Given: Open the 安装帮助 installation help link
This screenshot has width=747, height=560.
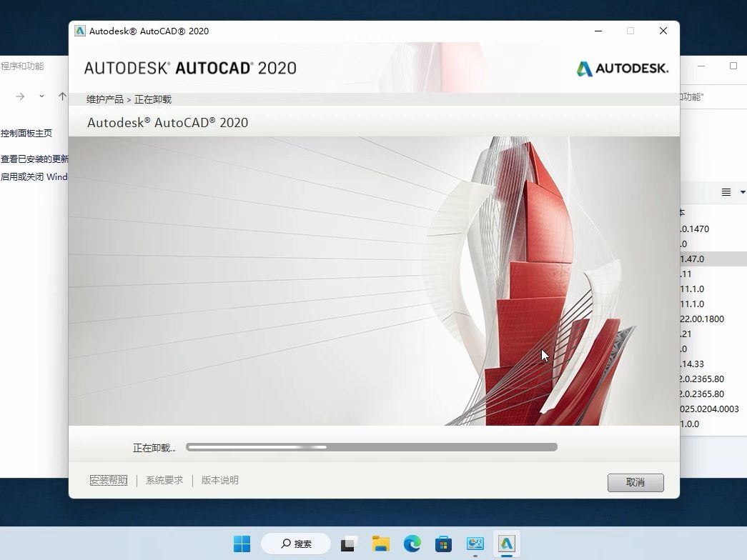Looking at the screenshot, I should click(109, 481).
